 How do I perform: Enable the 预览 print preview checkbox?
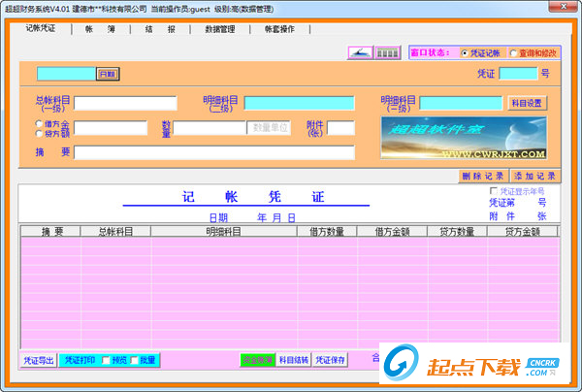pyautogui.click(x=106, y=360)
